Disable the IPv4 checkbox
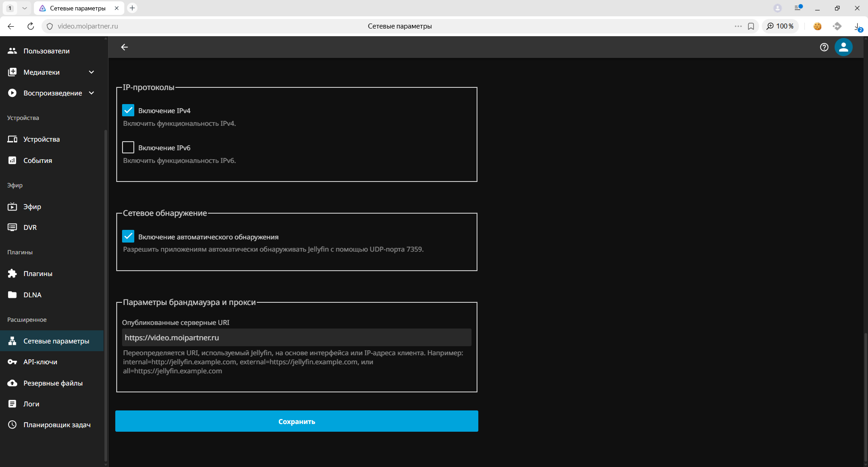 pyautogui.click(x=128, y=110)
